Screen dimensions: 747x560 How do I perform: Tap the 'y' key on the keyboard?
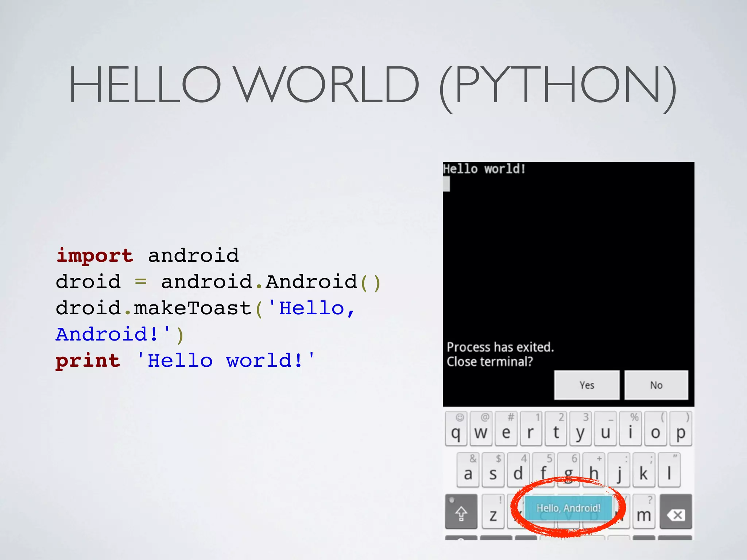point(581,429)
